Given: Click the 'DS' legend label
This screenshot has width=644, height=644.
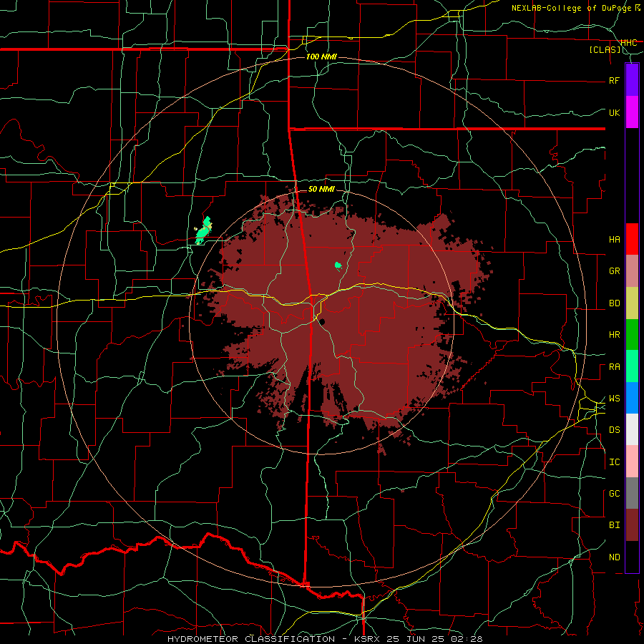Looking at the screenshot, I should coord(615,430).
